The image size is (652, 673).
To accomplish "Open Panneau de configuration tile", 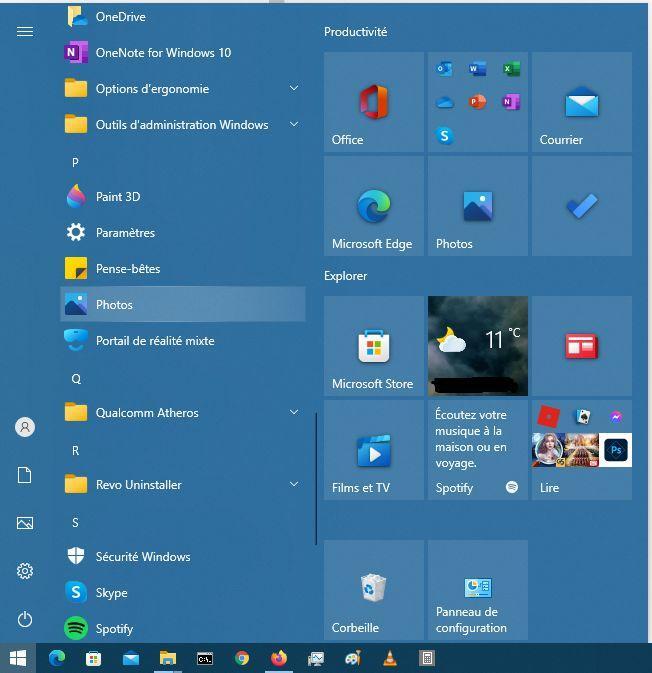I will pyautogui.click(x=478, y=590).
